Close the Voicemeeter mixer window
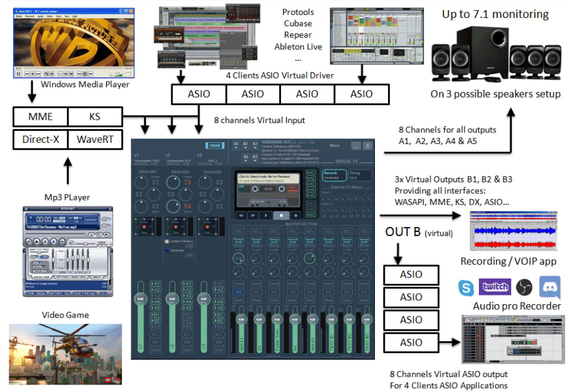 (x=368, y=145)
